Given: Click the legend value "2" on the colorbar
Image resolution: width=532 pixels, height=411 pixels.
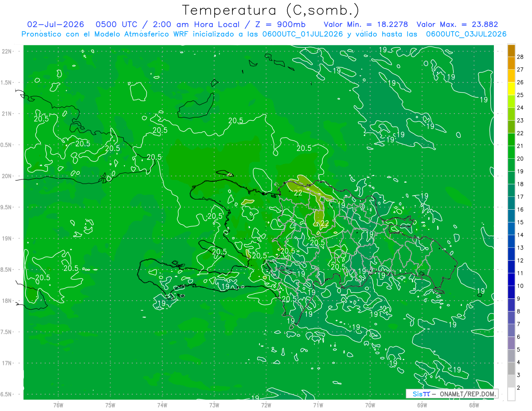Looking at the screenshot, I should pyautogui.click(x=519, y=388).
